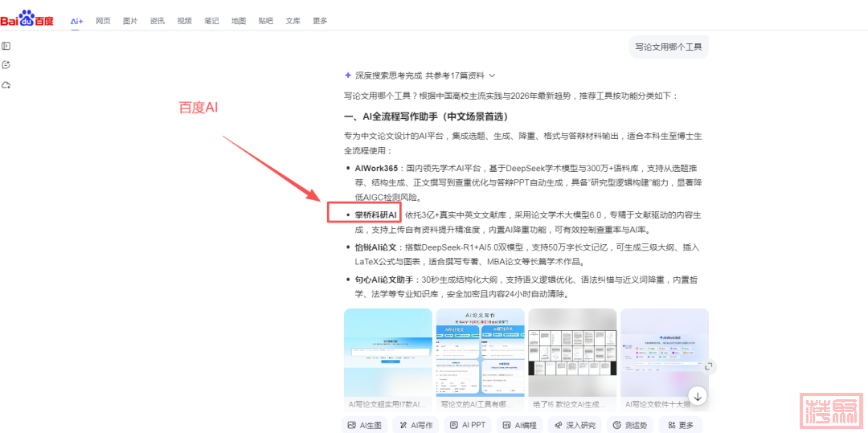Screen dimensions: 868x433
Task: Open the AI生图 image generation tool
Action: 364,425
